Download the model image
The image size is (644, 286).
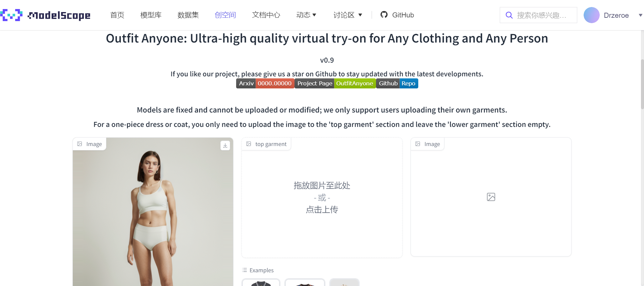225,145
